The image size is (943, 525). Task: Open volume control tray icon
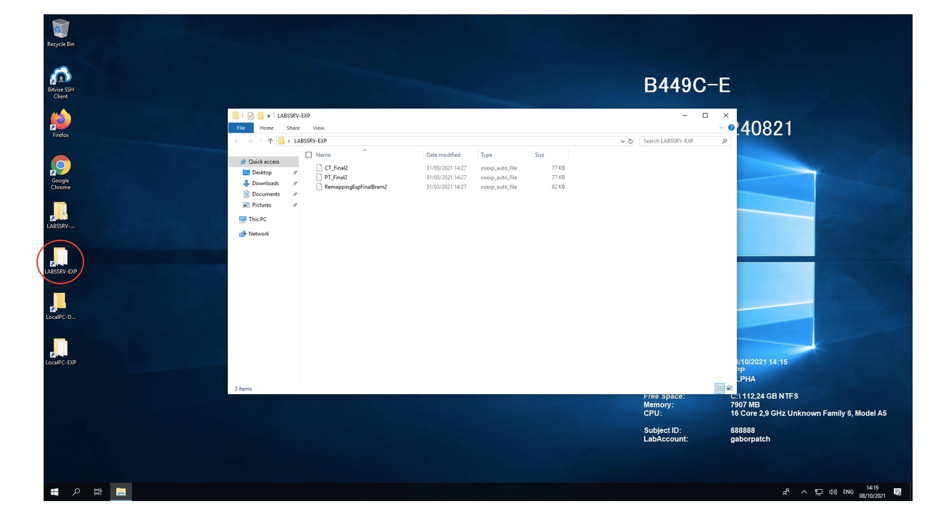pos(833,492)
